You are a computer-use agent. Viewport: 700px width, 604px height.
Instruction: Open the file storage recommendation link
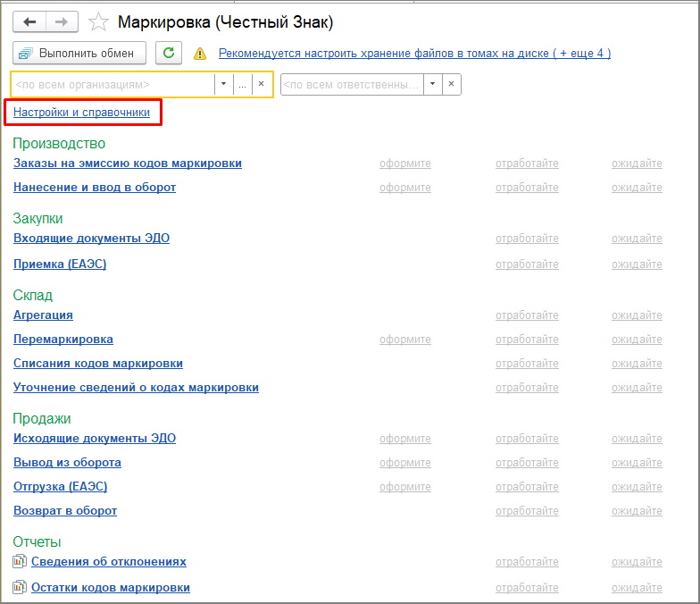(x=414, y=54)
